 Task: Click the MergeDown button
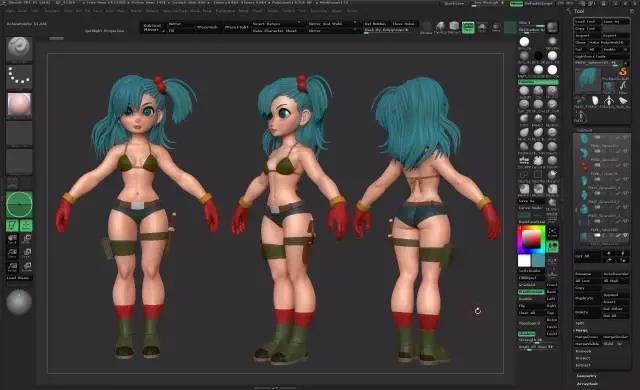point(588,337)
